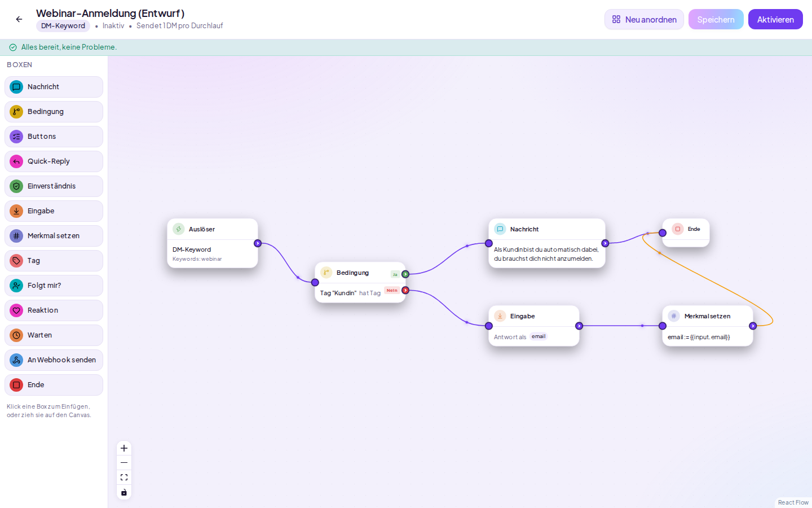Click the Ja label on Bedingung node
The image size is (812, 508).
(395, 274)
